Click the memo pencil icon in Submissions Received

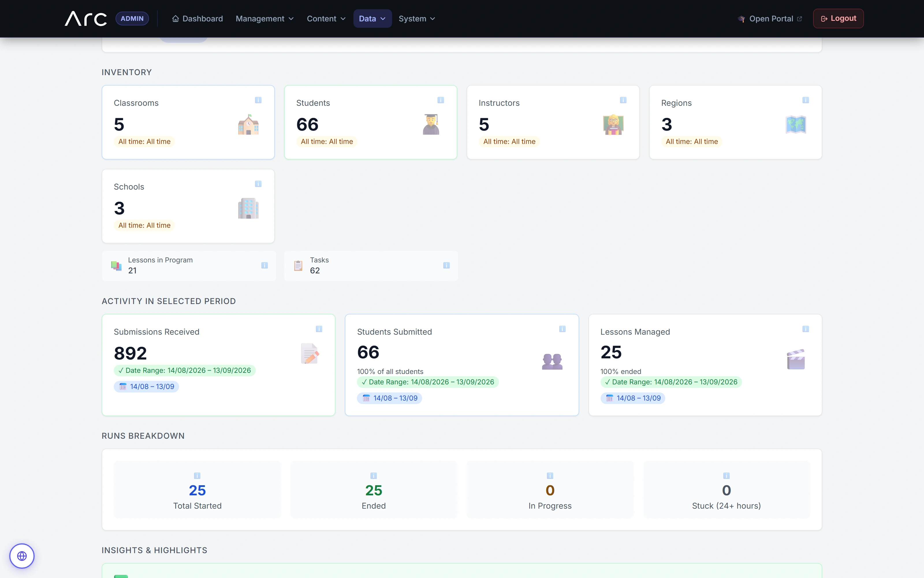point(310,353)
